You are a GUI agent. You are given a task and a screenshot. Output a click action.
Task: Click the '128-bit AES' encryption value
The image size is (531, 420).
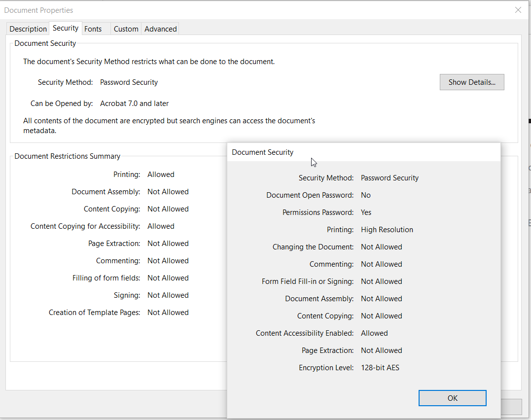coord(380,368)
